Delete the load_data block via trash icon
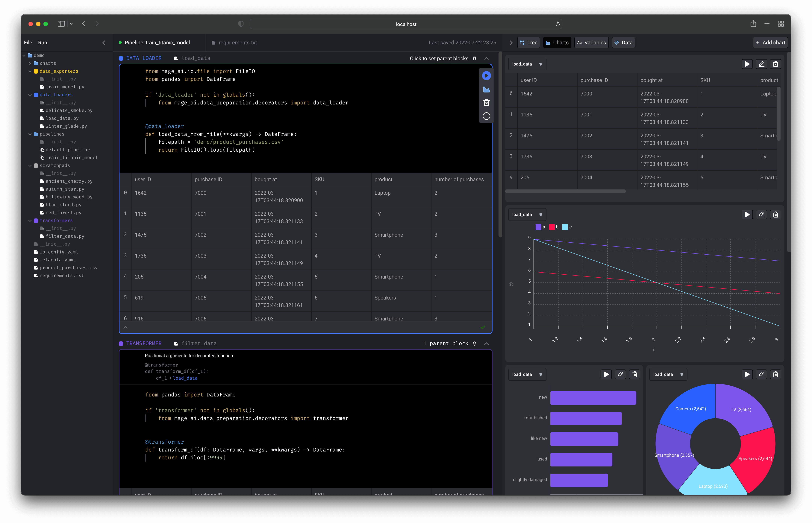The image size is (812, 523). pyautogui.click(x=486, y=103)
